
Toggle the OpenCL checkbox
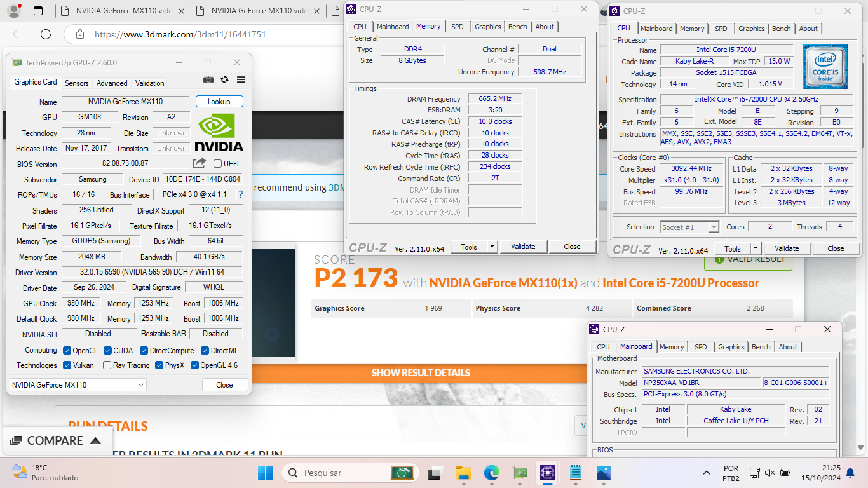[x=67, y=350]
